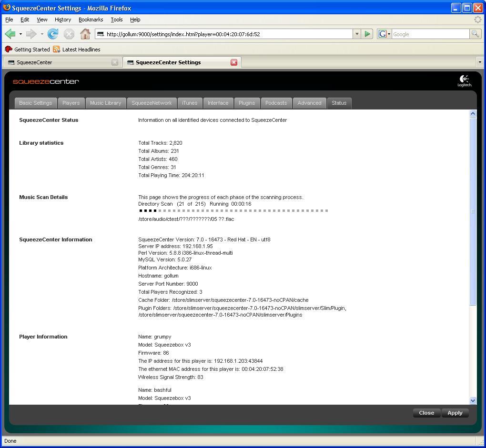486x448 pixels.
Task: Expand the address bar URL history dropdown
Action: point(357,34)
